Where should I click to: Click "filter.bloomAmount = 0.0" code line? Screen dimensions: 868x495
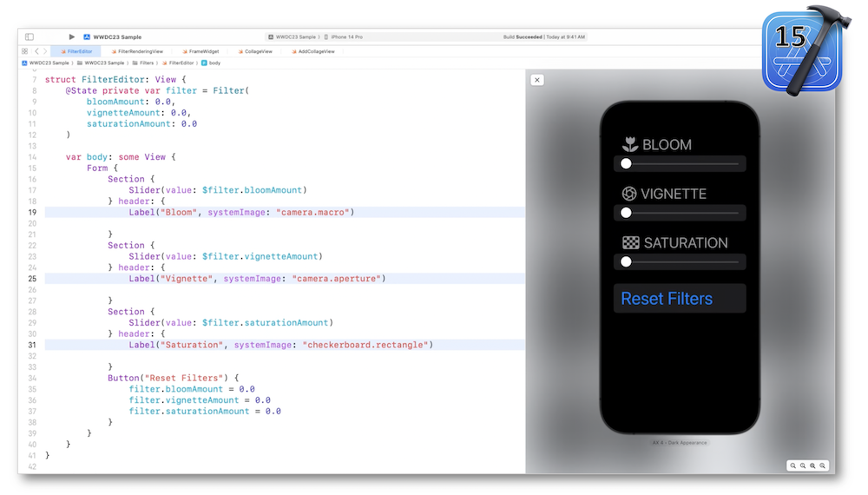192,390
